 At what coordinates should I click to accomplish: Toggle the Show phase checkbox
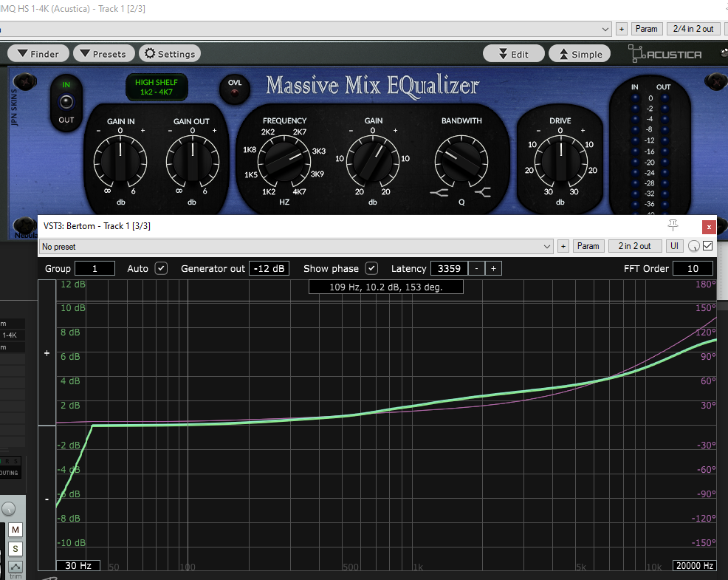pyautogui.click(x=371, y=268)
